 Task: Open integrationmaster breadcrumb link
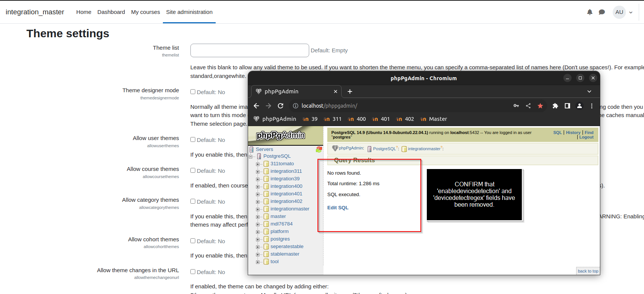[x=424, y=149]
